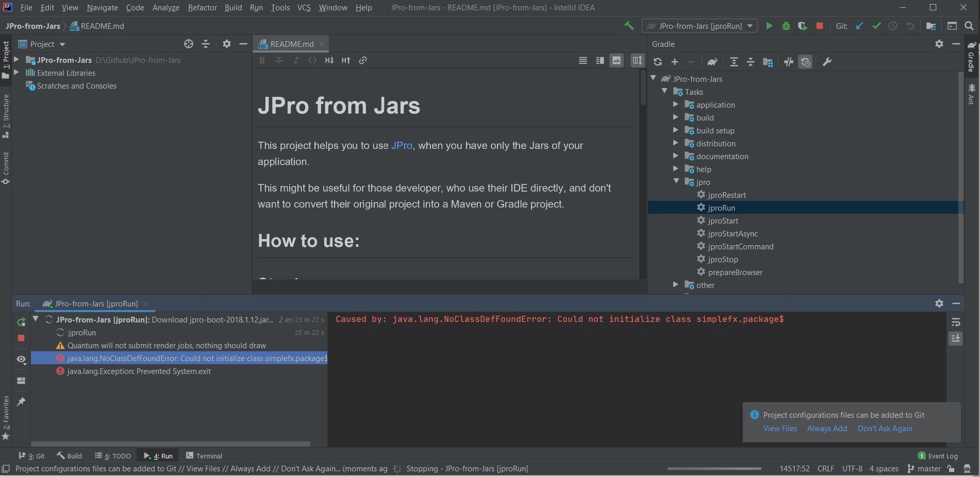This screenshot has width=980, height=477.
Task: Switch to the Terminal tab
Action: [x=208, y=455]
